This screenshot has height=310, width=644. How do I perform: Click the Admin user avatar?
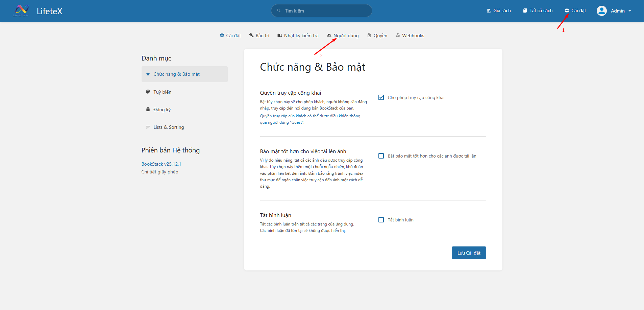tap(601, 11)
